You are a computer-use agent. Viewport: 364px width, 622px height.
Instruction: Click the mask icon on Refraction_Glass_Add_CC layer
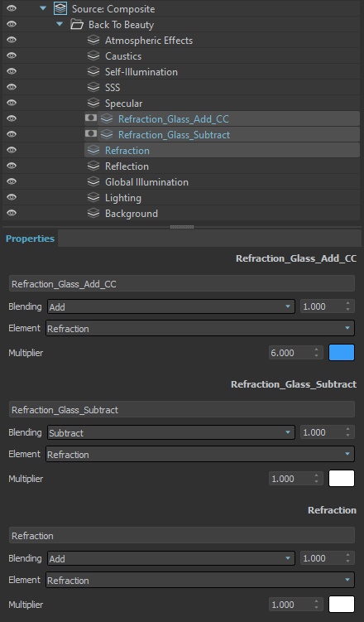[x=91, y=118]
